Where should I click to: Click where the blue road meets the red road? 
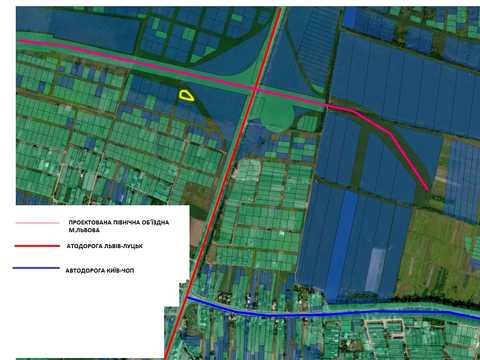point(188,298)
